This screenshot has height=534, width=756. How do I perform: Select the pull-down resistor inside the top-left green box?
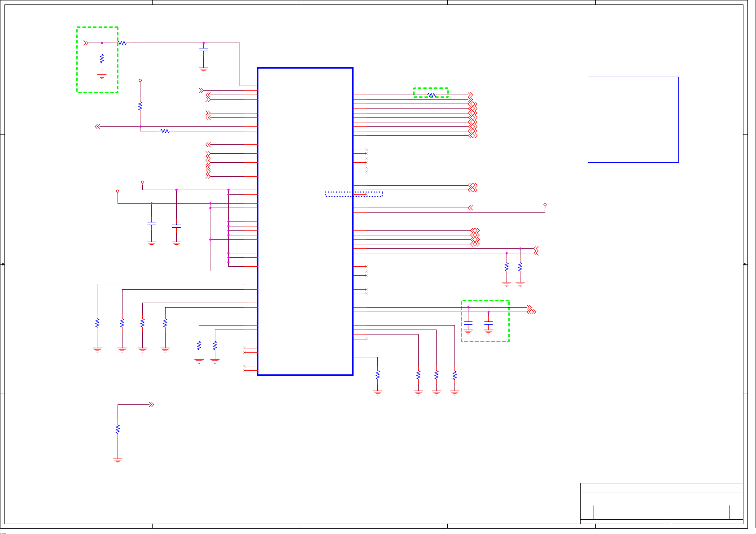pyautogui.click(x=102, y=59)
